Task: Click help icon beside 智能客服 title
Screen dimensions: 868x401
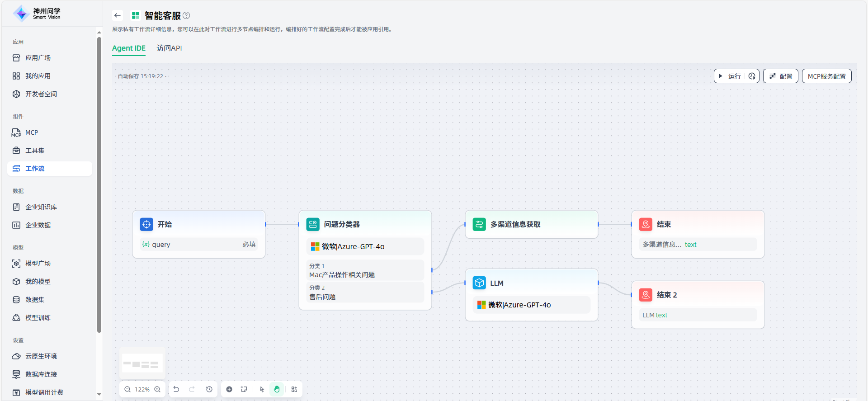Action: click(x=186, y=15)
